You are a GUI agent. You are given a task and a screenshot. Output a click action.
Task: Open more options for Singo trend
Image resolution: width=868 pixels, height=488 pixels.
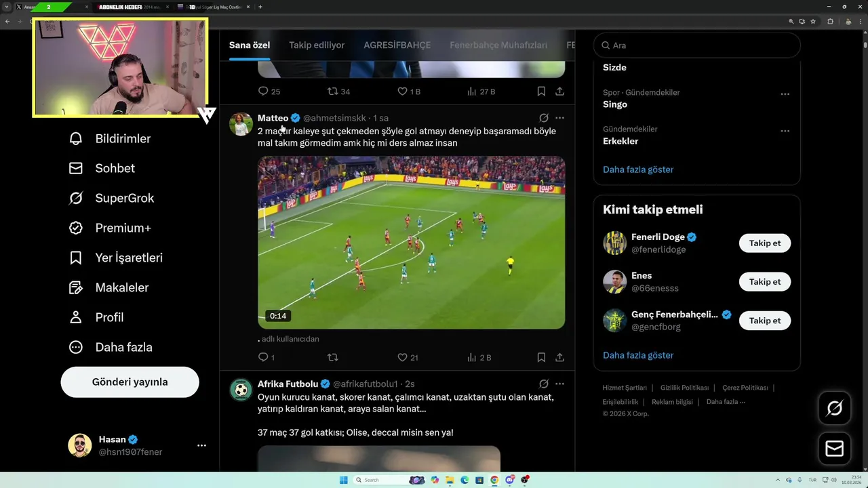click(x=785, y=94)
